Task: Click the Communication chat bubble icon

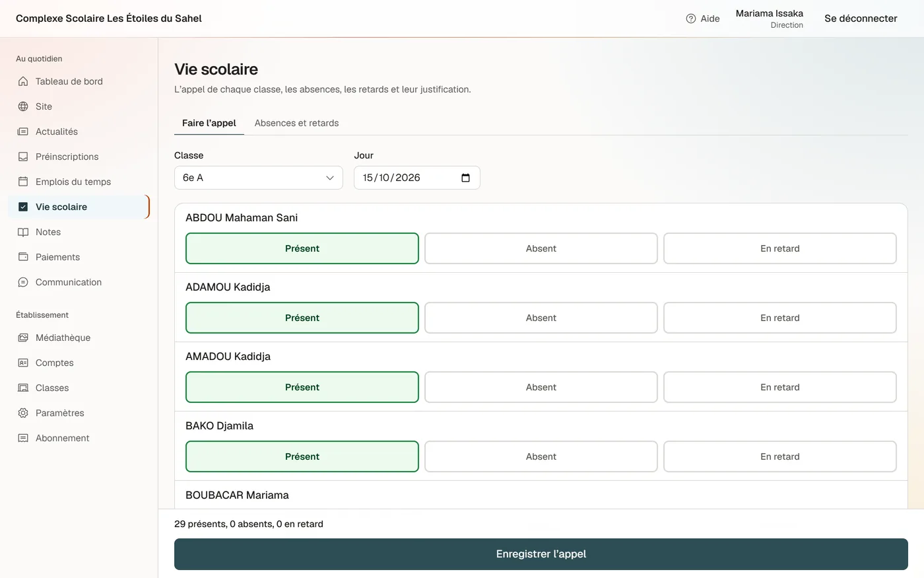Action: (x=23, y=282)
